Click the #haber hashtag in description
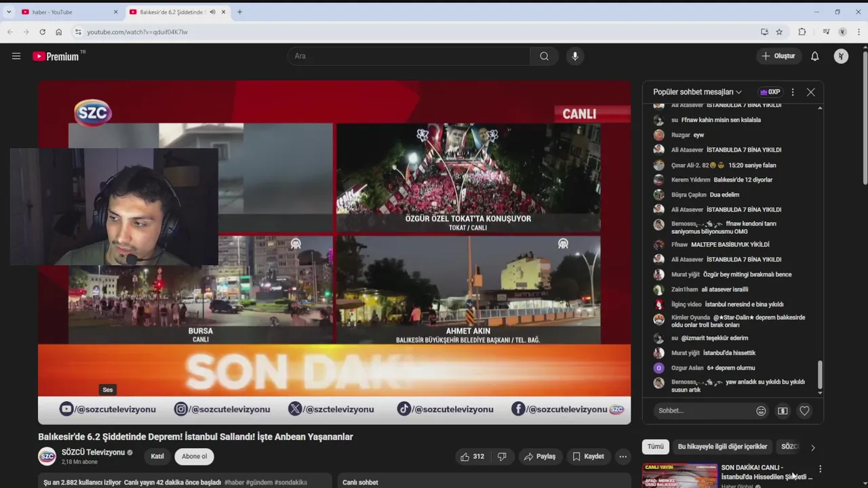Image resolution: width=868 pixels, height=488 pixels. 234,483
